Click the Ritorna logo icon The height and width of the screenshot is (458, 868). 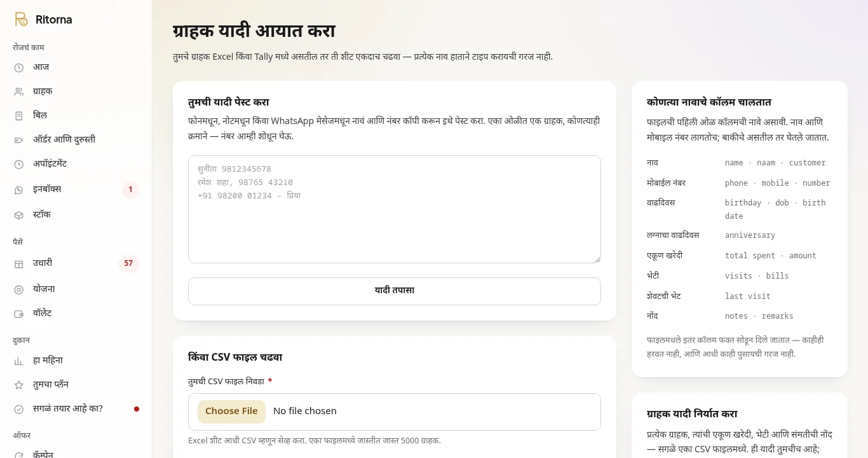click(x=22, y=19)
